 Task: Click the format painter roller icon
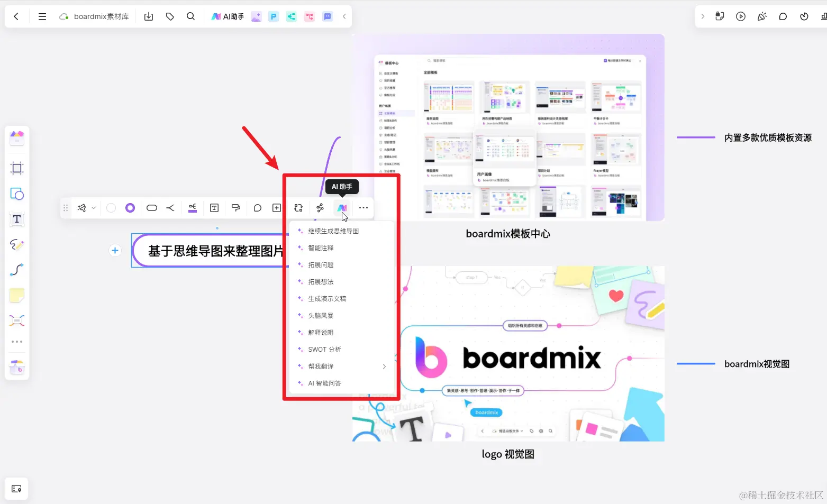click(x=236, y=208)
